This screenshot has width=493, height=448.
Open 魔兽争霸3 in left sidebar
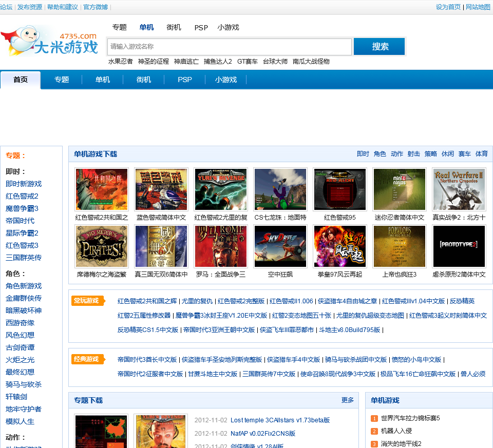click(22, 208)
